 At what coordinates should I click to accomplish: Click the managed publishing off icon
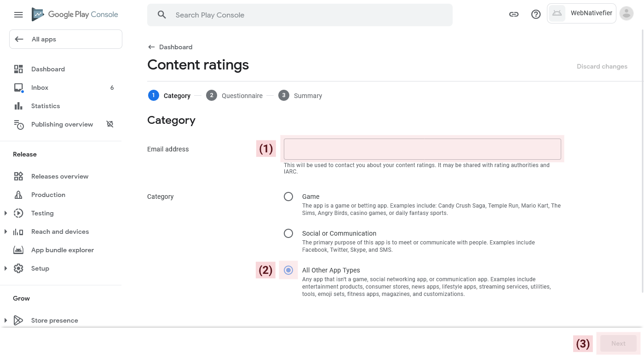pos(110,124)
